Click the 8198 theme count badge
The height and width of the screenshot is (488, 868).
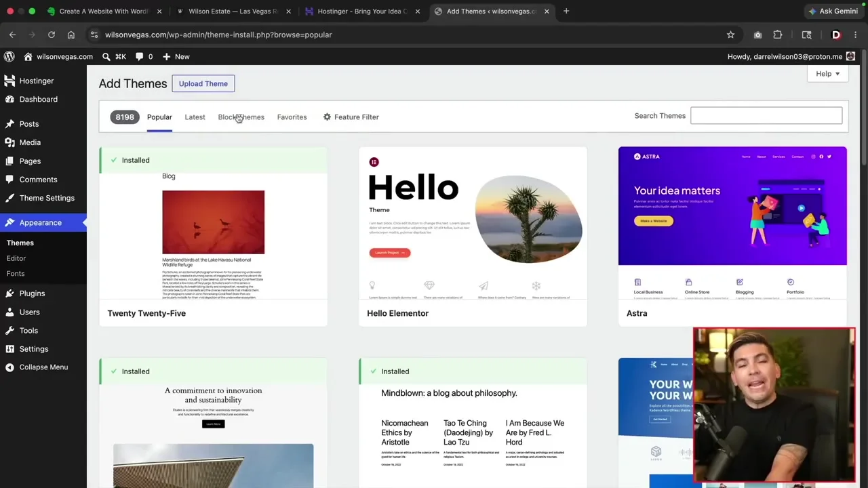coord(125,117)
